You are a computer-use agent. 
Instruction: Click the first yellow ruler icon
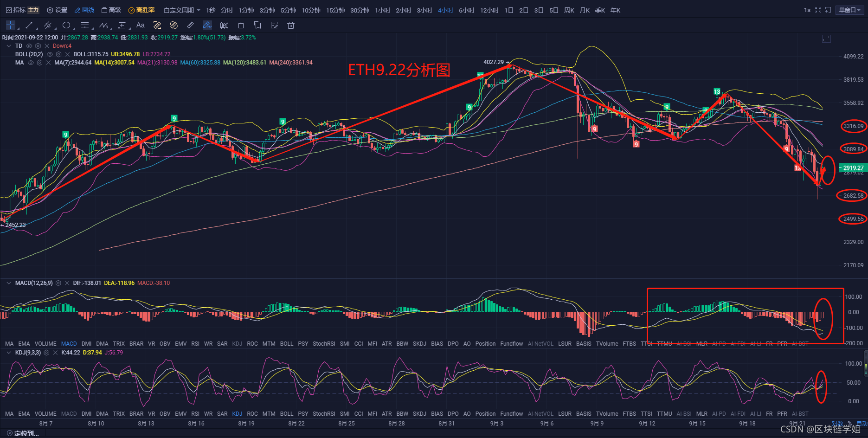click(157, 25)
